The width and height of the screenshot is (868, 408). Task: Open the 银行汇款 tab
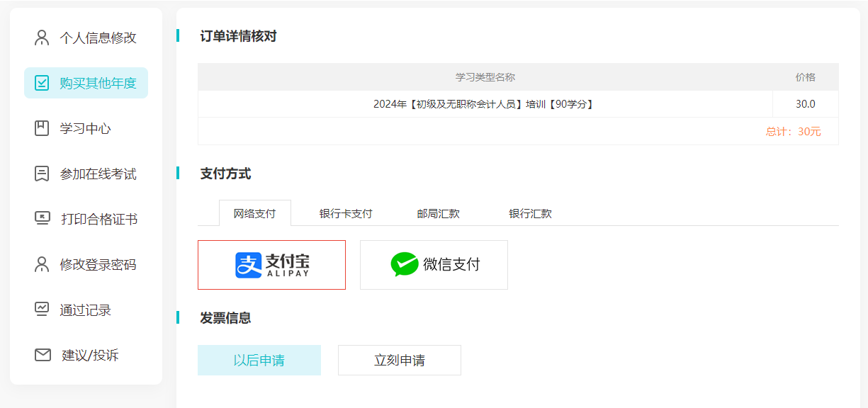530,213
